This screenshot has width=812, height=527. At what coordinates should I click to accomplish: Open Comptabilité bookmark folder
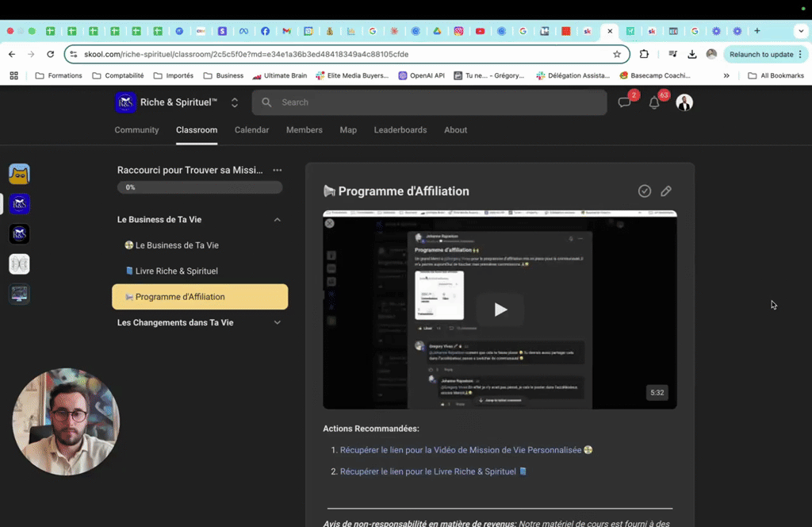(118, 75)
